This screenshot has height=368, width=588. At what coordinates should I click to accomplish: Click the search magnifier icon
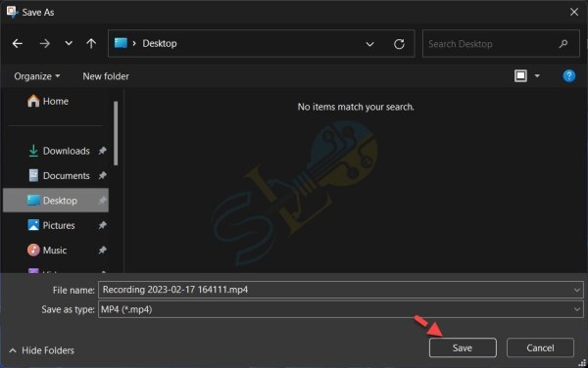click(x=563, y=44)
